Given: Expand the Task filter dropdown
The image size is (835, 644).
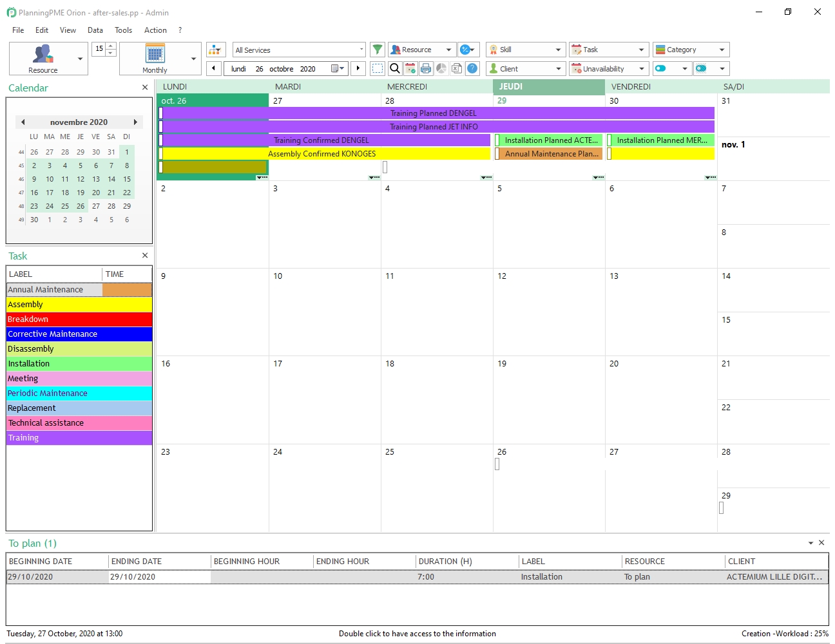Looking at the screenshot, I should pyautogui.click(x=640, y=49).
